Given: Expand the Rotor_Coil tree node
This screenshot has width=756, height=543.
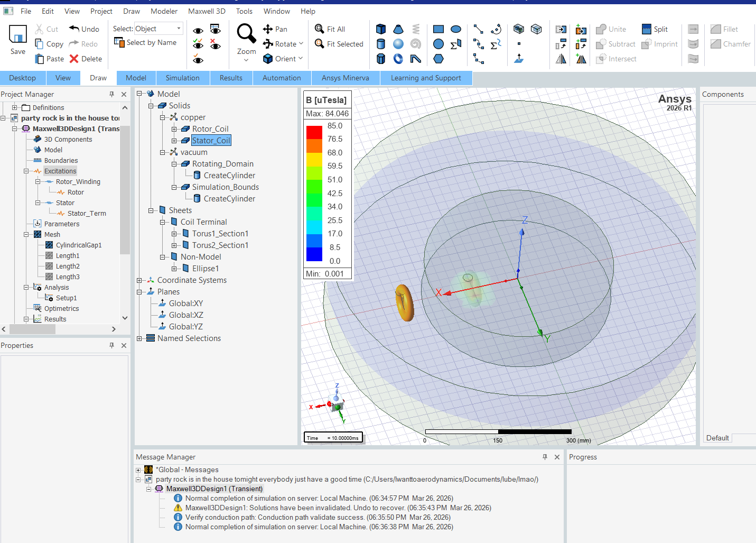Looking at the screenshot, I should [x=174, y=129].
